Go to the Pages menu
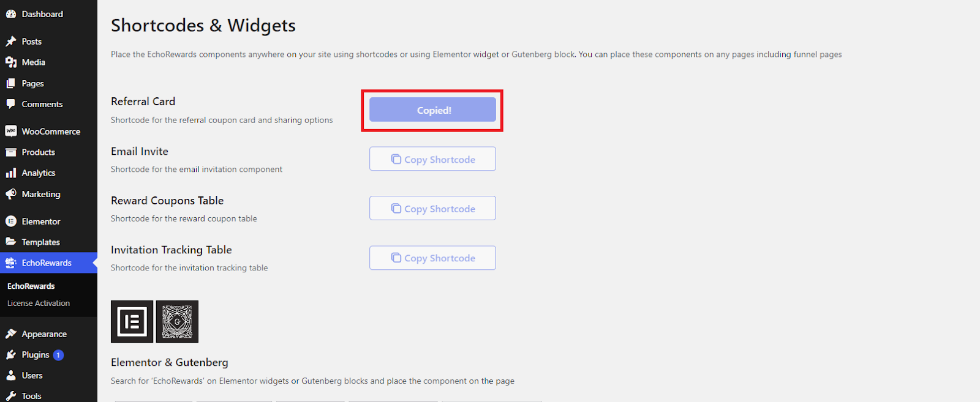This screenshot has height=402, width=980. point(32,83)
